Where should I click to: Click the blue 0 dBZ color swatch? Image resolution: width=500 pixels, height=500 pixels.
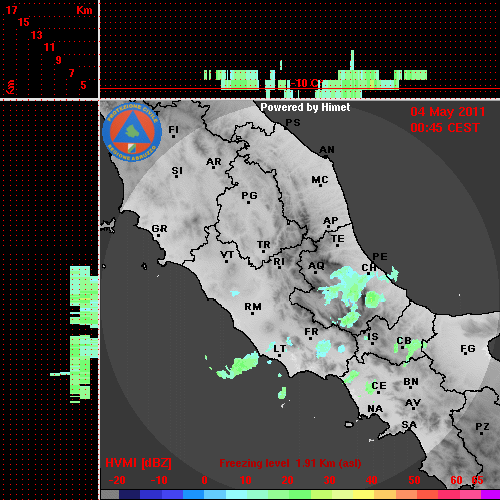pos(204,494)
